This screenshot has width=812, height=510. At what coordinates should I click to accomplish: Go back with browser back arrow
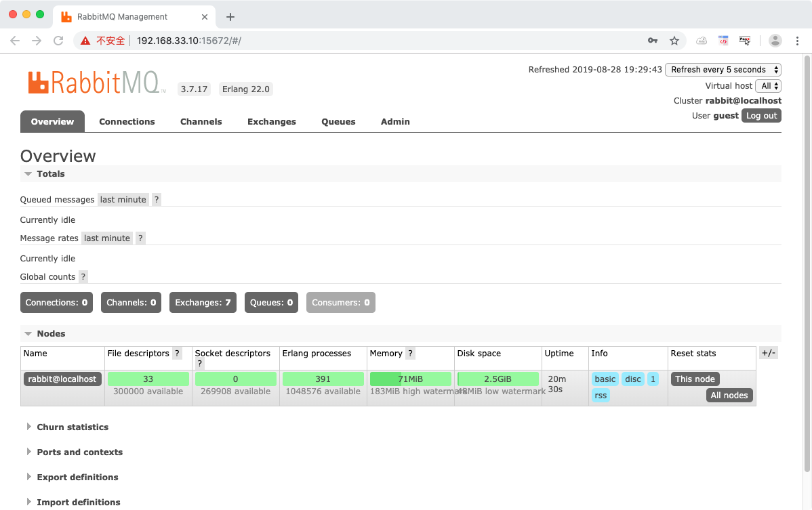[14, 41]
